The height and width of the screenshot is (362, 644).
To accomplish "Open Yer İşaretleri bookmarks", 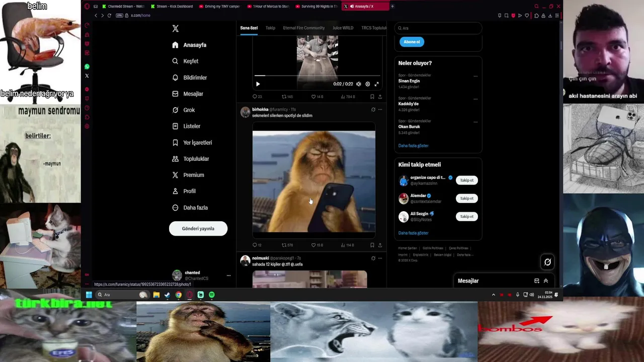I will click(x=192, y=143).
